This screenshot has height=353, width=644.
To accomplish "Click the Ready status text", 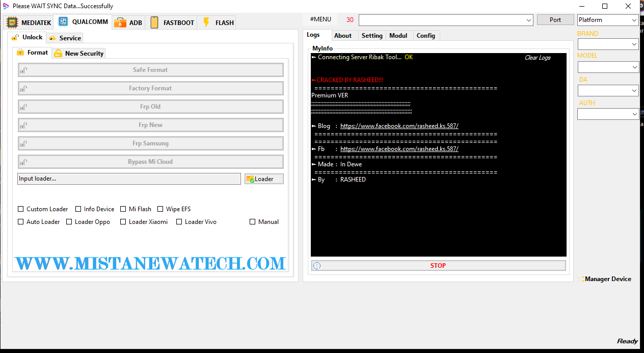I will pos(627,341).
